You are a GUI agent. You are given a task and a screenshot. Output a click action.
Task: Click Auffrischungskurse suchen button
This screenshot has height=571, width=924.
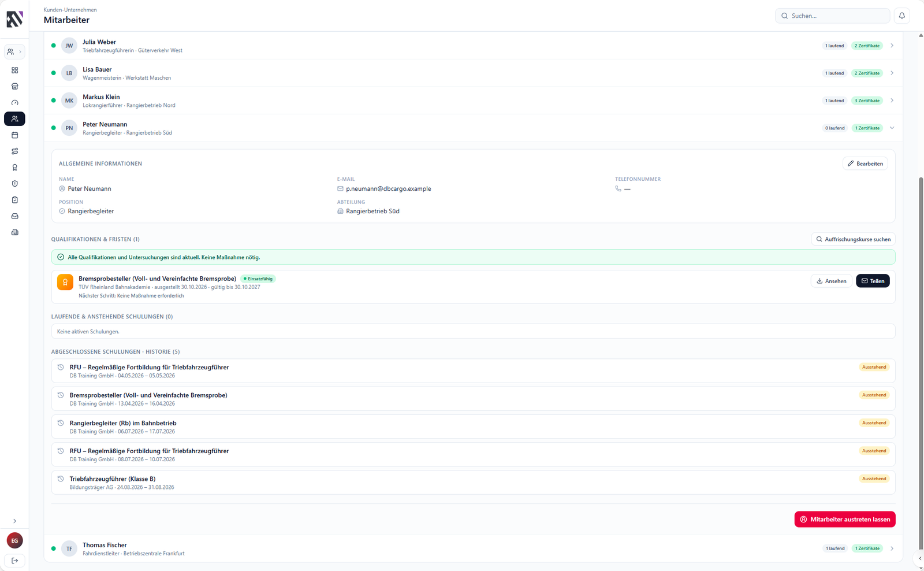[853, 239]
